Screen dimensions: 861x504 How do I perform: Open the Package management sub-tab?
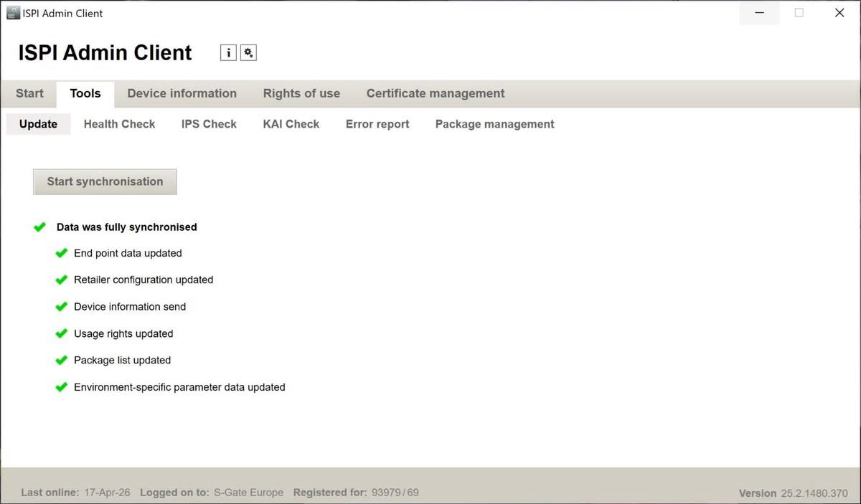tap(494, 124)
